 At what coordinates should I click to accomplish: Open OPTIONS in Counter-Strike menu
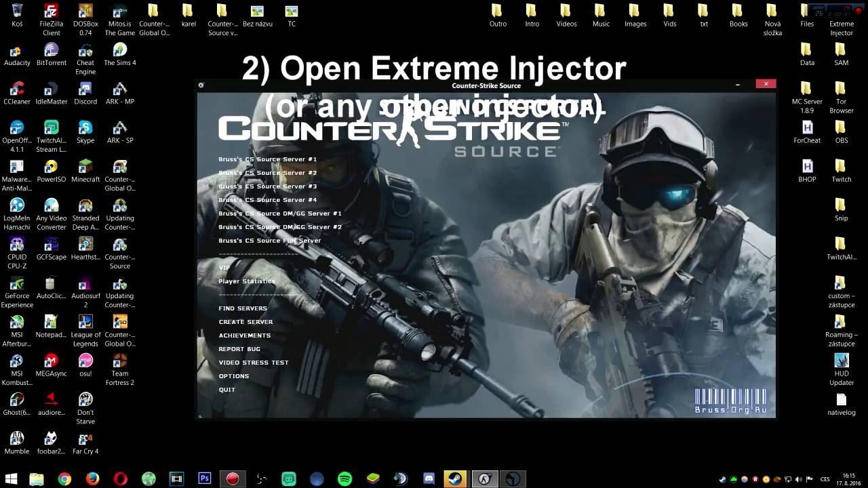234,376
